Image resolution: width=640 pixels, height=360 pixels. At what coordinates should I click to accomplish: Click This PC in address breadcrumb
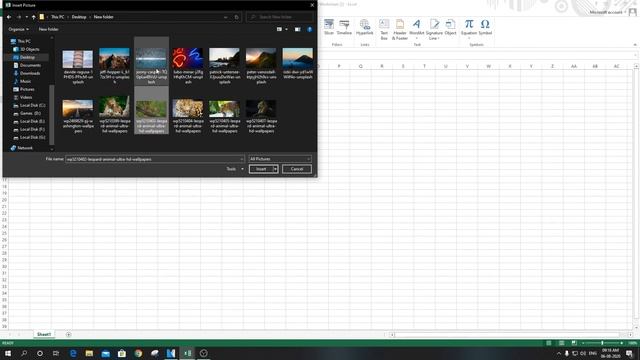click(58, 17)
